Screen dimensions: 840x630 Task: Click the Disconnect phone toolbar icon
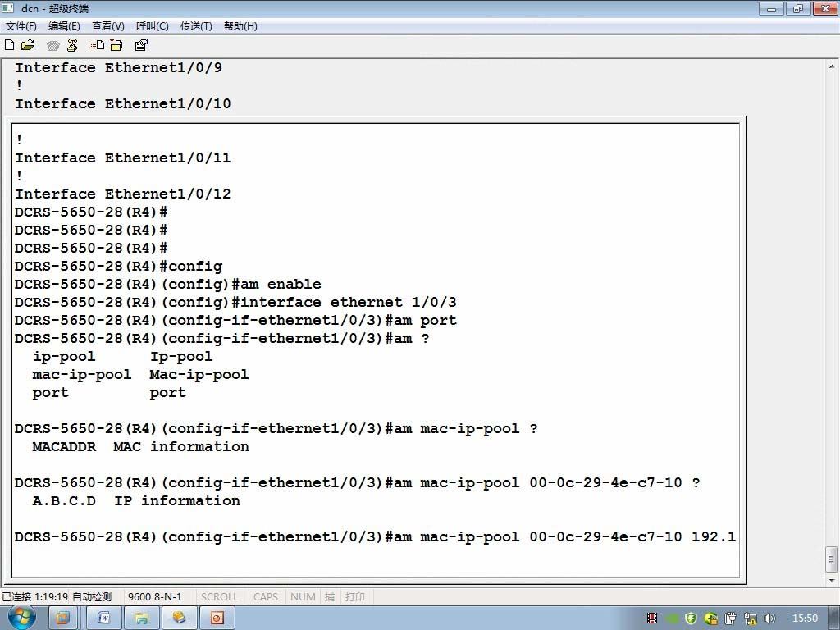tap(72, 46)
